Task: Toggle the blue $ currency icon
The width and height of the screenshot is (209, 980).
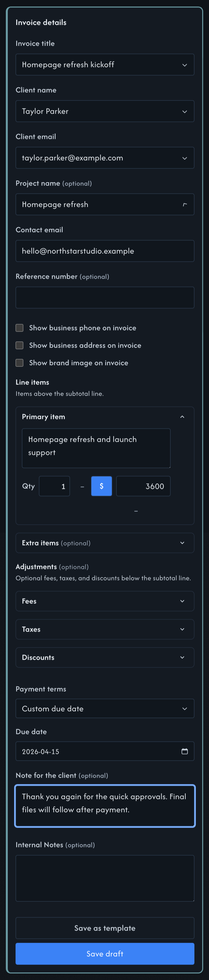Action: click(101, 486)
